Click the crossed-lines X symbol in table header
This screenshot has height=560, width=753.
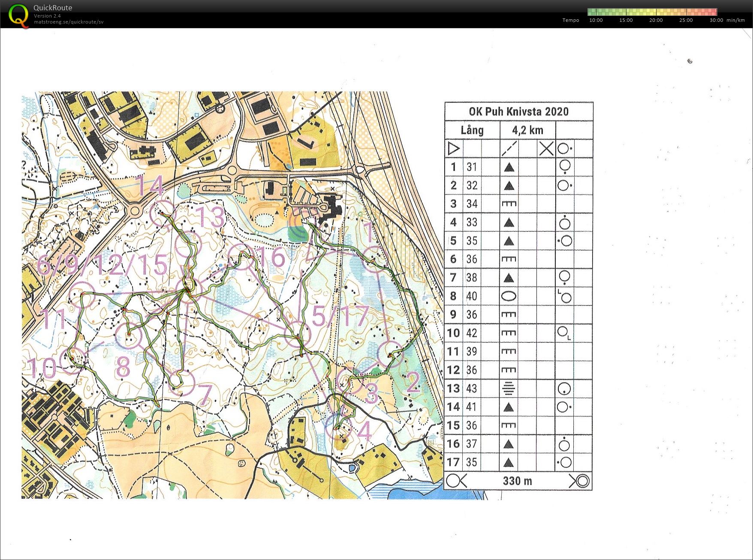tap(546, 149)
